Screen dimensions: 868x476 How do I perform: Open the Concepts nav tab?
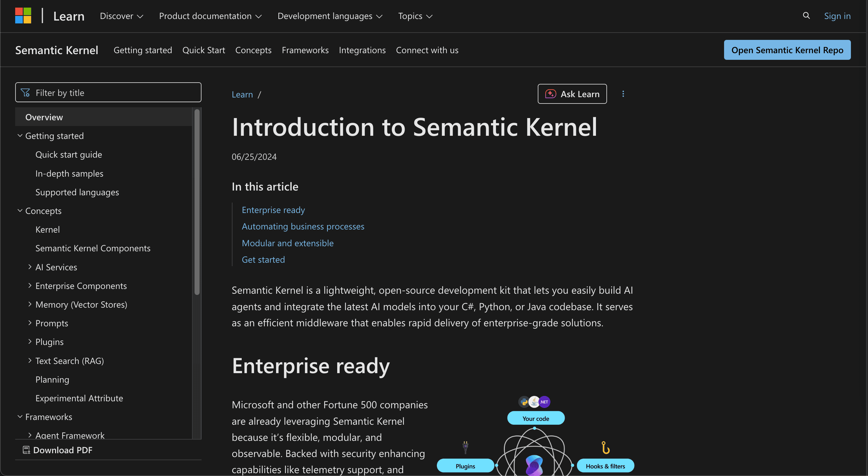[253, 50]
